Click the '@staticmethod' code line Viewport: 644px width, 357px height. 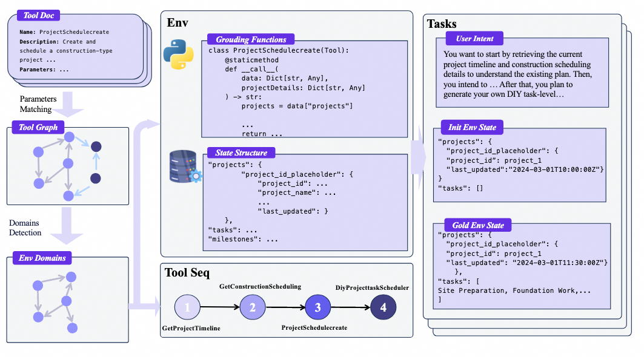point(251,60)
